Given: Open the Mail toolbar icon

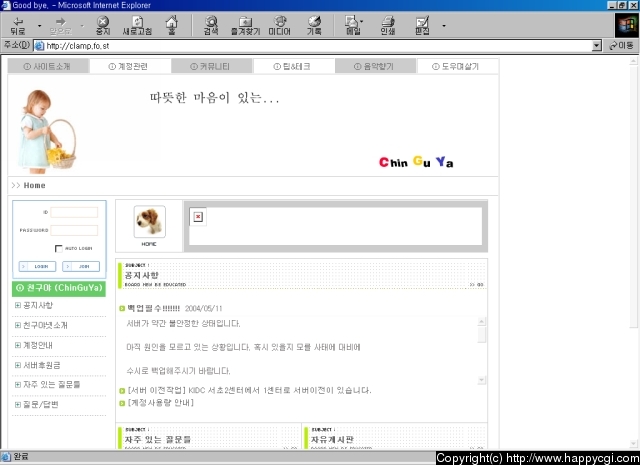Looking at the screenshot, I should click(x=353, y=26).
